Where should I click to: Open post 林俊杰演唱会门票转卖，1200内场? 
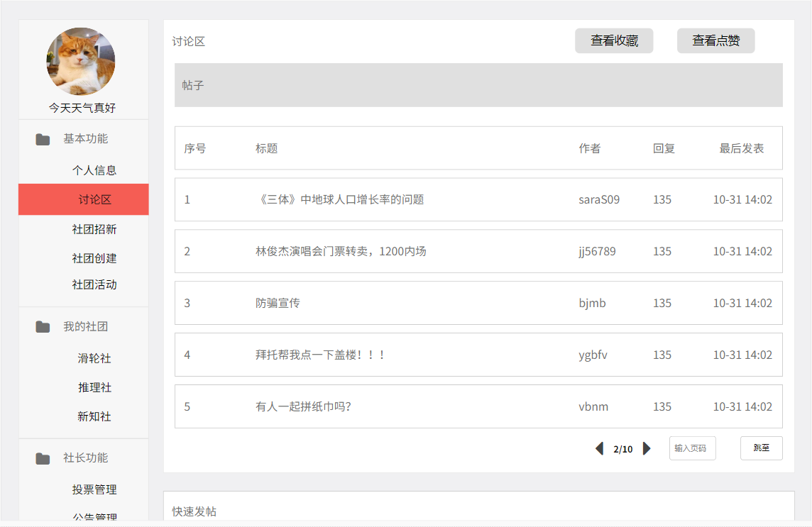tap(341, 251)
